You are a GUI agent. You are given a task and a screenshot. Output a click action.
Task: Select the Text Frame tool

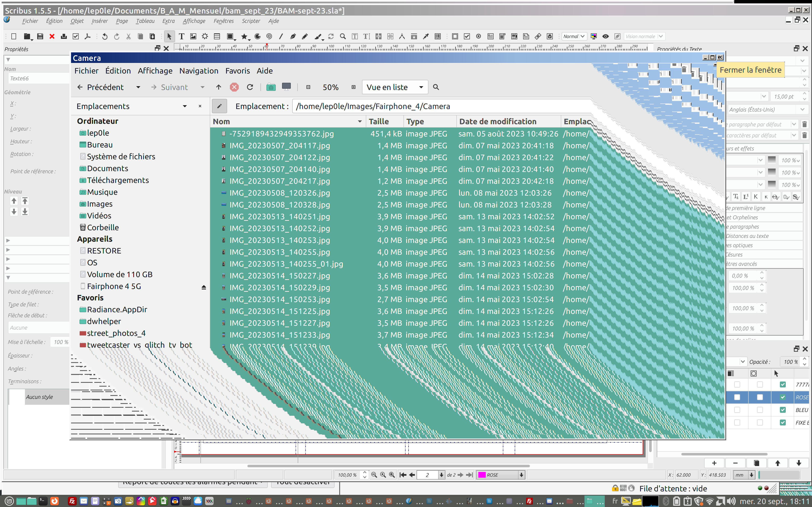click(181, 36)
